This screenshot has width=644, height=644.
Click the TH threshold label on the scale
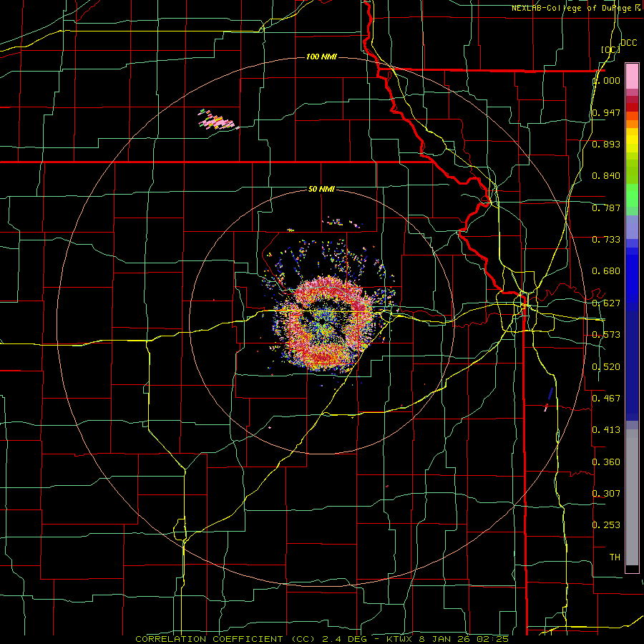coord(615,557)
